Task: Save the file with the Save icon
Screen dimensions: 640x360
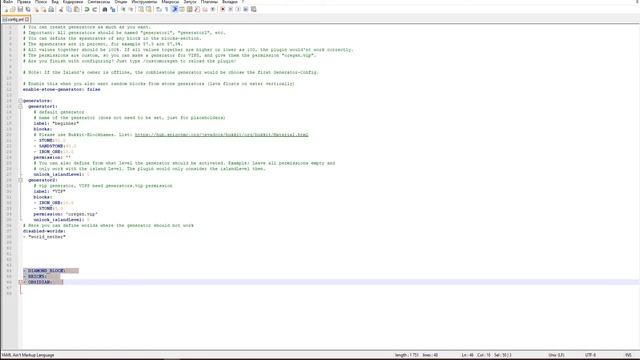Action: [20, 9]
